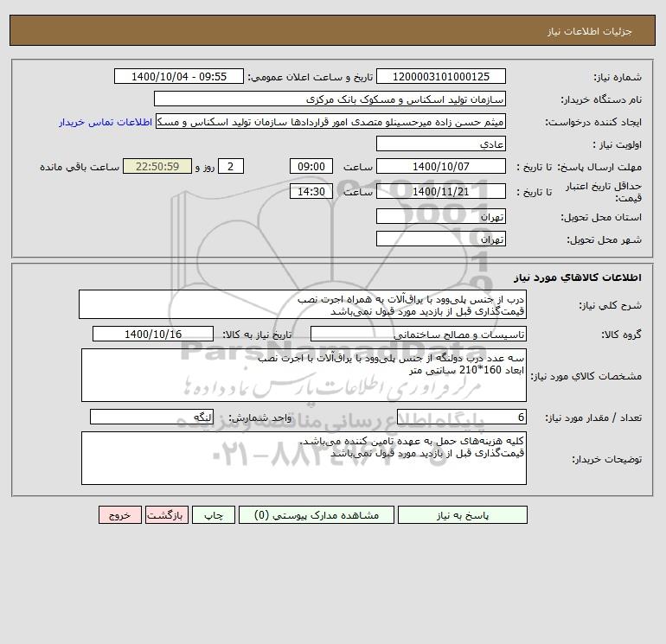
Task: Click the 'تاریخ نیاز به کالا:' label
Action: 257,335
